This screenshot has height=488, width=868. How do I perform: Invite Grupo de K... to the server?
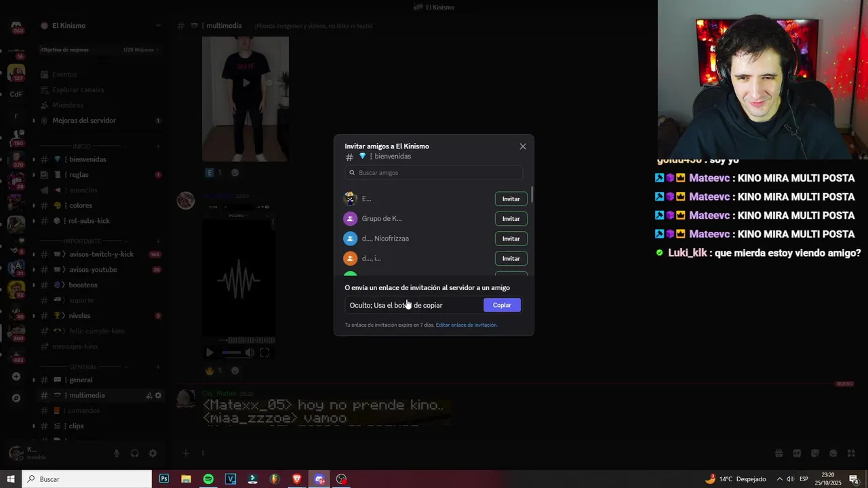click(511, 219)
